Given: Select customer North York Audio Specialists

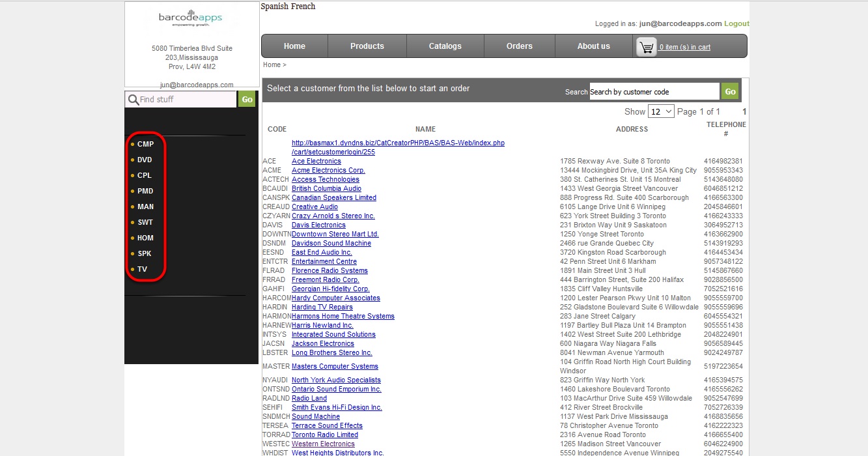Looking at the screenshot, I should pyautogui.click(x=336, y=380).
